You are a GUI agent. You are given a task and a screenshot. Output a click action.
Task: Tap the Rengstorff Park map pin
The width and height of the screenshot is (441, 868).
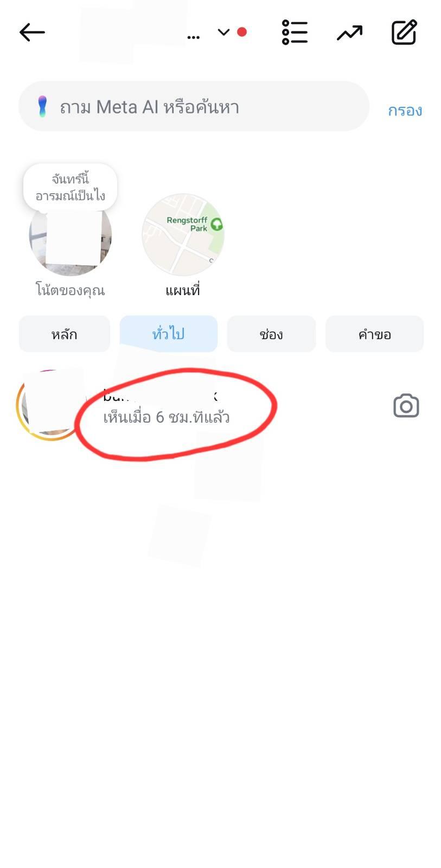coord(217,224)
